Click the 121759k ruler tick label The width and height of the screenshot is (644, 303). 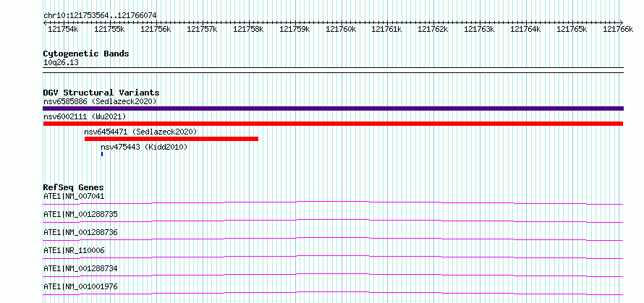pyautogui.click(x=295, y=29)
